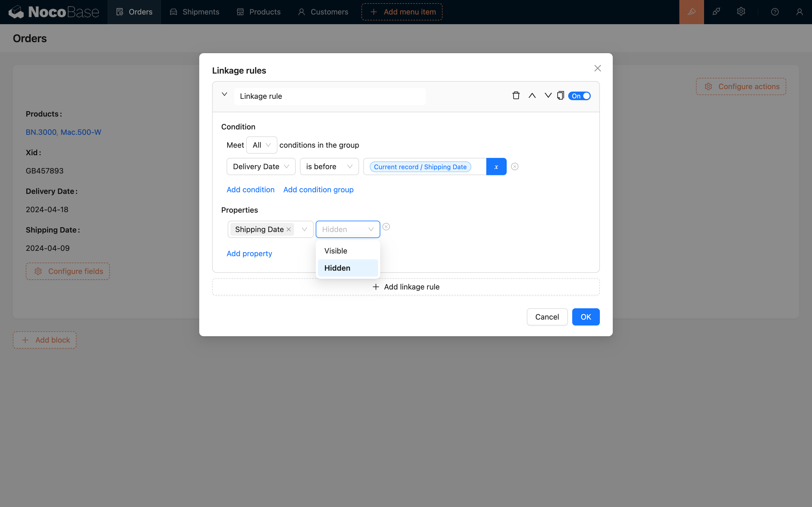Screen dimensions: 812x507
Task: Open the plugin manager icon
Action: click(x=716, y=12)
